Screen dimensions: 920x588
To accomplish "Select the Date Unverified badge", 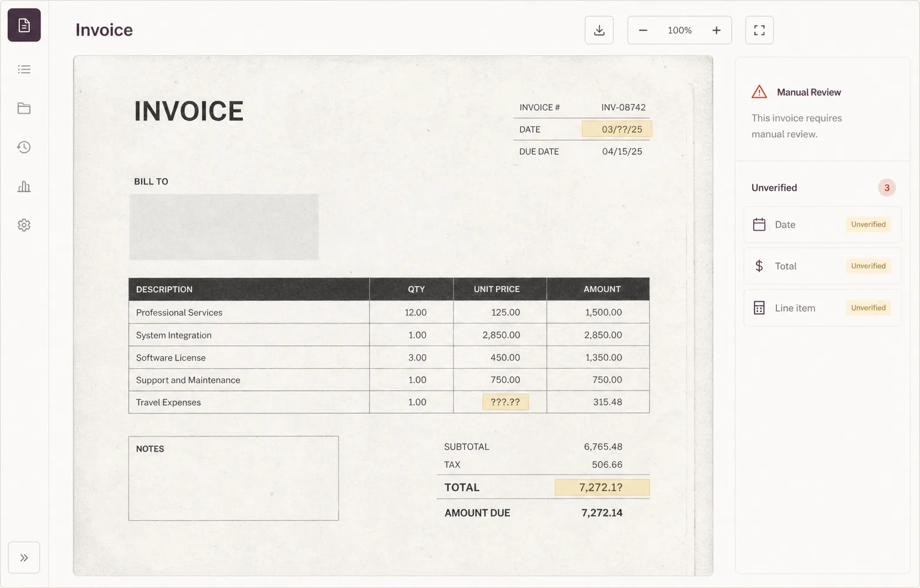I will click(868, 225).
